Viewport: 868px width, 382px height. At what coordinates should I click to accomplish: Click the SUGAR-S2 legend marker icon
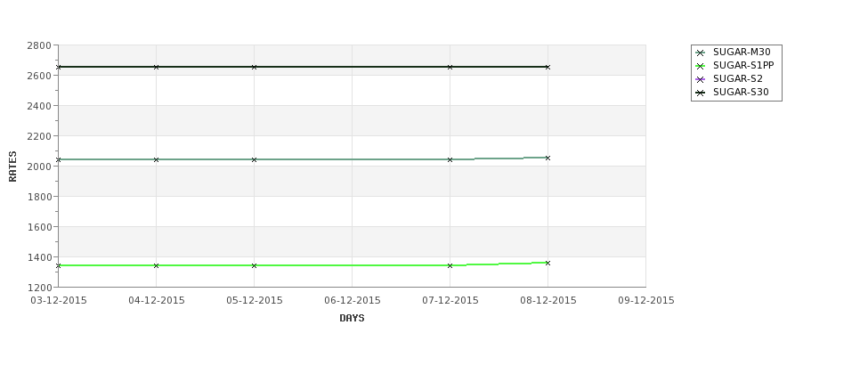click(701, 80)
